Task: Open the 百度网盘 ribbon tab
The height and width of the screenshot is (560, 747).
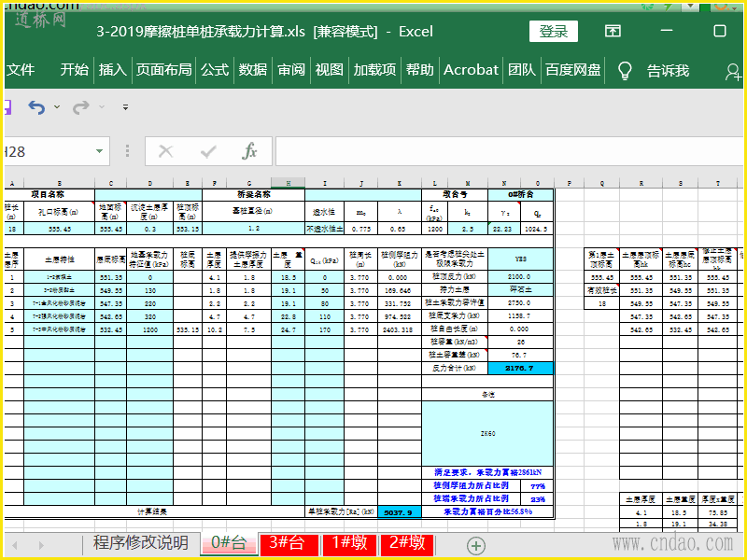Action: coord(573,70)
